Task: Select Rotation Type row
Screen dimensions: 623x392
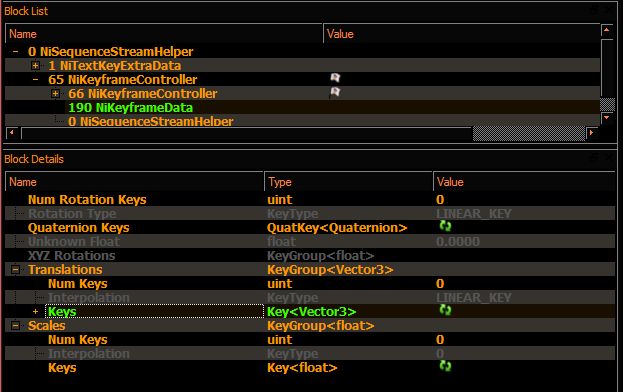Action: pos(310,214)
